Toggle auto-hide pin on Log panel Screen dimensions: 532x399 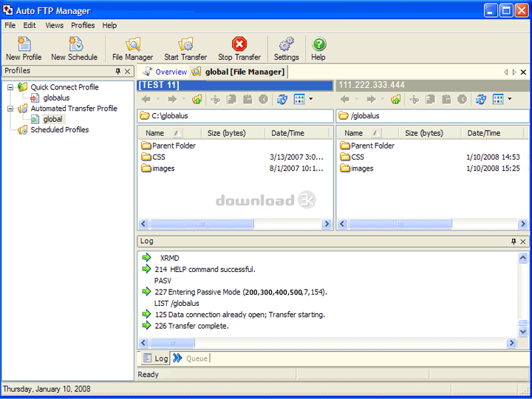click(x=514, y=242)
